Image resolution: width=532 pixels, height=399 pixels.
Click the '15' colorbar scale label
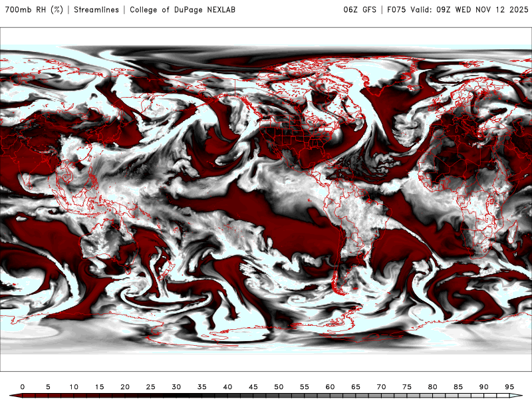point(99,387)
